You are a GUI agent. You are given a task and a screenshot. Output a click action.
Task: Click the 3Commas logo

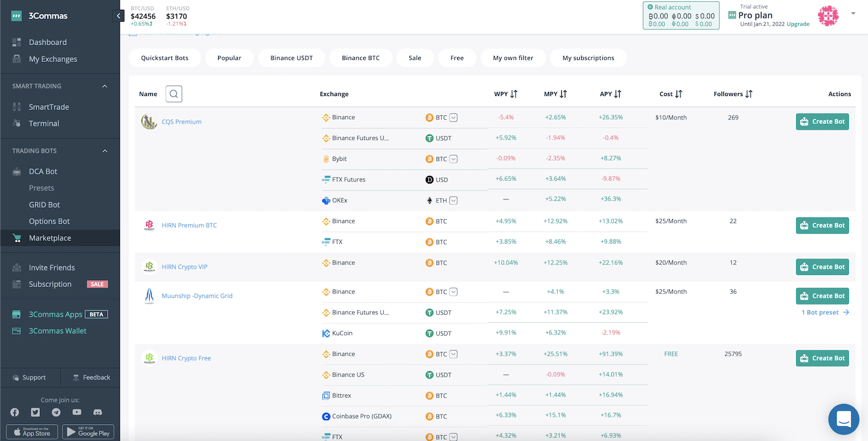[39, 16]
